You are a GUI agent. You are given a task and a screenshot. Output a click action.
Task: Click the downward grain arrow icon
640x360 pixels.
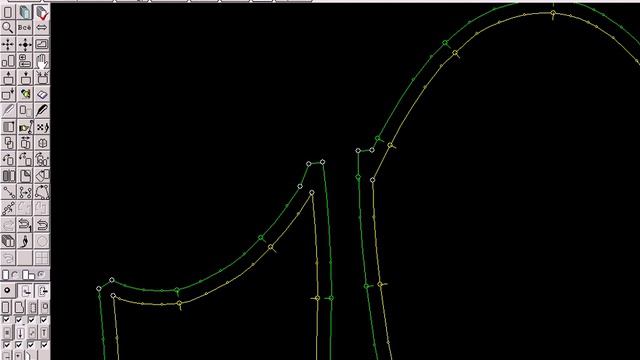click(20, 332)
